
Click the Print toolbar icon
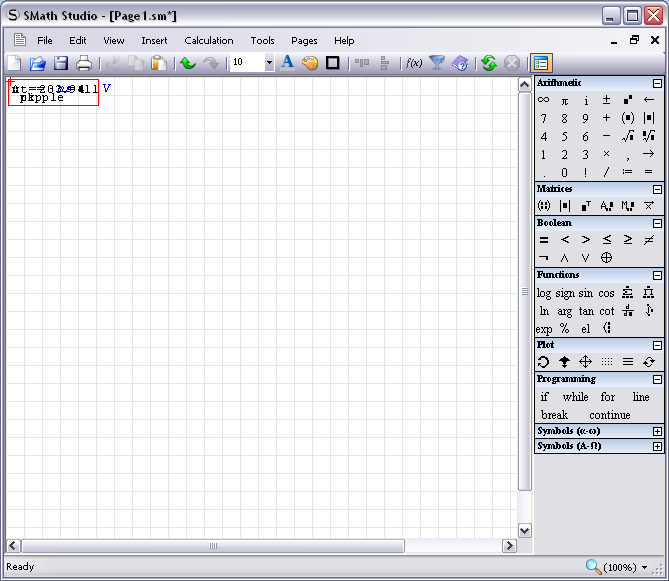[x=84, y=63]
